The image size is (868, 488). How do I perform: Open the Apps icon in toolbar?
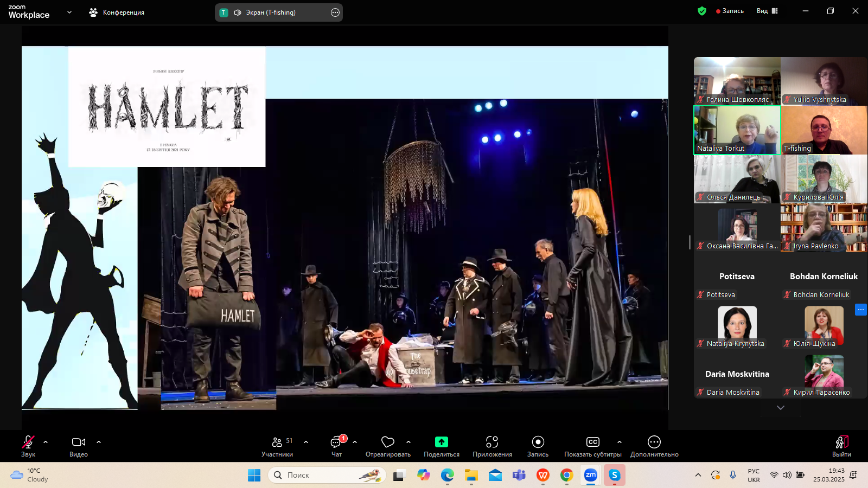tap(492, 442)
